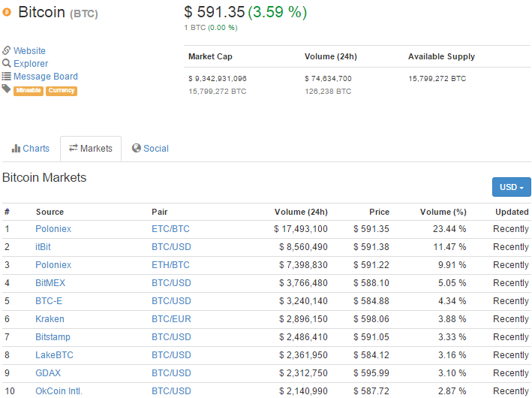Click the orange Bitcoin logo icon
532x398 pixels.
point(8,13)
